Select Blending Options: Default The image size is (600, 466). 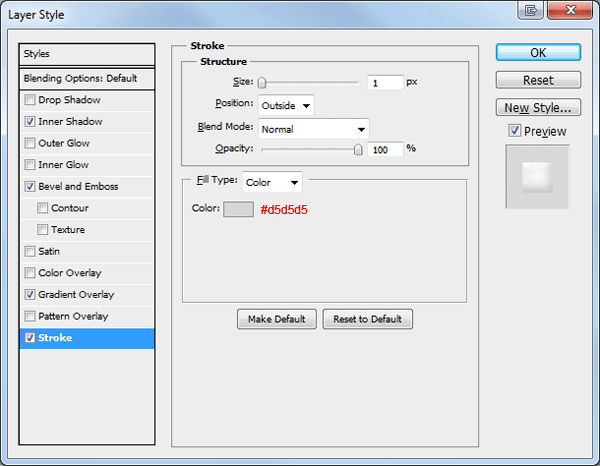coord(87,78)
